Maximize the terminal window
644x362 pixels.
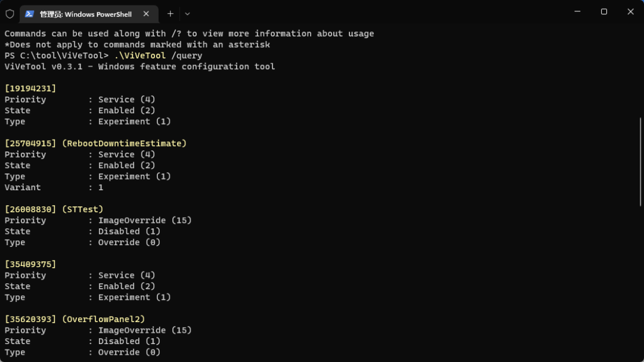tap(603, 11)
